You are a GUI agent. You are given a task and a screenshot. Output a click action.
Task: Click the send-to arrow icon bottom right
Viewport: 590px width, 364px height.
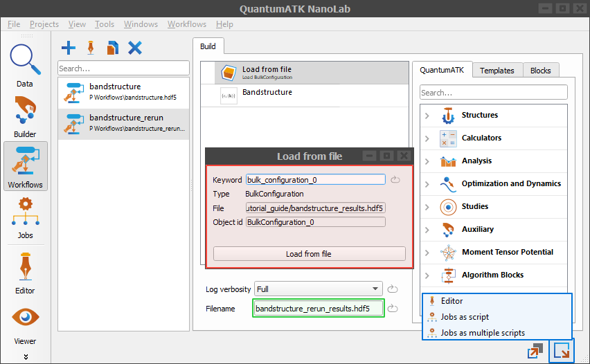coord(561,352)
